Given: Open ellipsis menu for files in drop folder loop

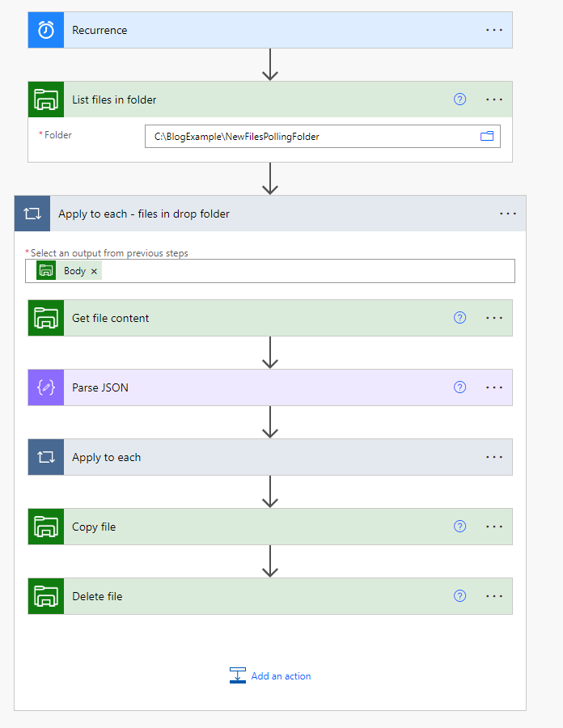Looking at the screenshot, I should 508,214.
